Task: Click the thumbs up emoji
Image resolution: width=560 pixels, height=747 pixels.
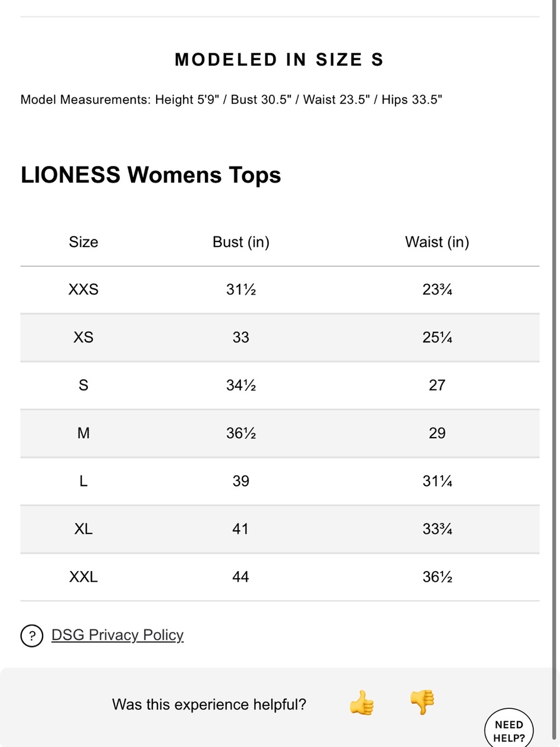Action: [x=362, y=703]
